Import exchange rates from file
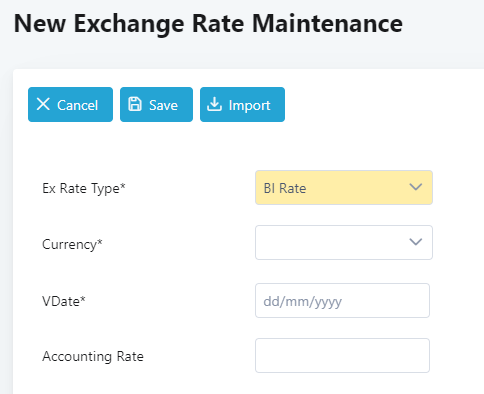Viewport: 484px width, 394px height. [242, 105]
